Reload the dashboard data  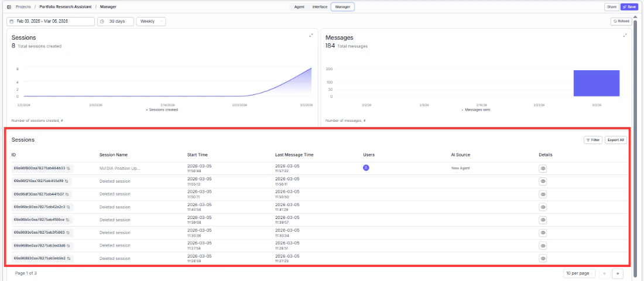[621, 21]
